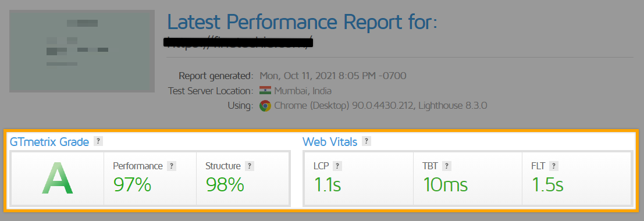
Task: Select the large A grade letter
Action: [x=57, y=178]
